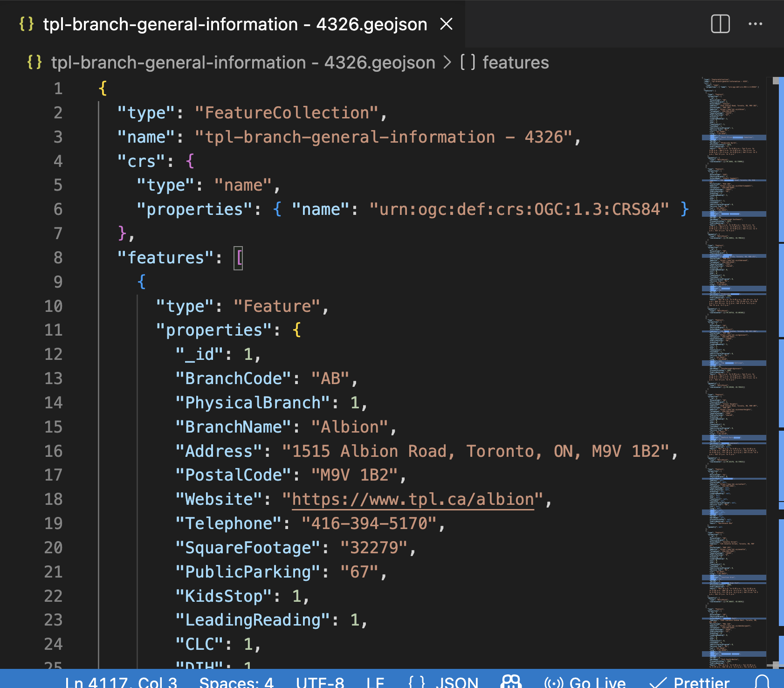
Task: Click the braces icon beside JSON status
Action: [417, 682]
